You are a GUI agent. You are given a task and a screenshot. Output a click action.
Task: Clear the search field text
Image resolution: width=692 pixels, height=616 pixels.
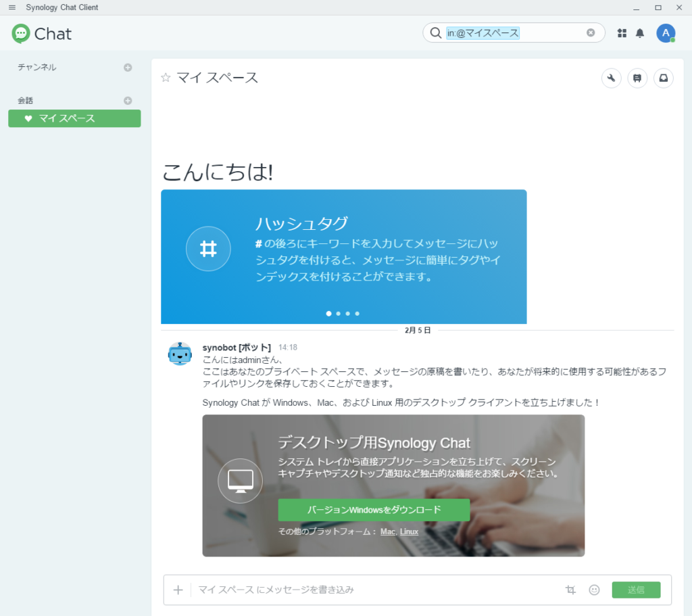pos(591,32)
